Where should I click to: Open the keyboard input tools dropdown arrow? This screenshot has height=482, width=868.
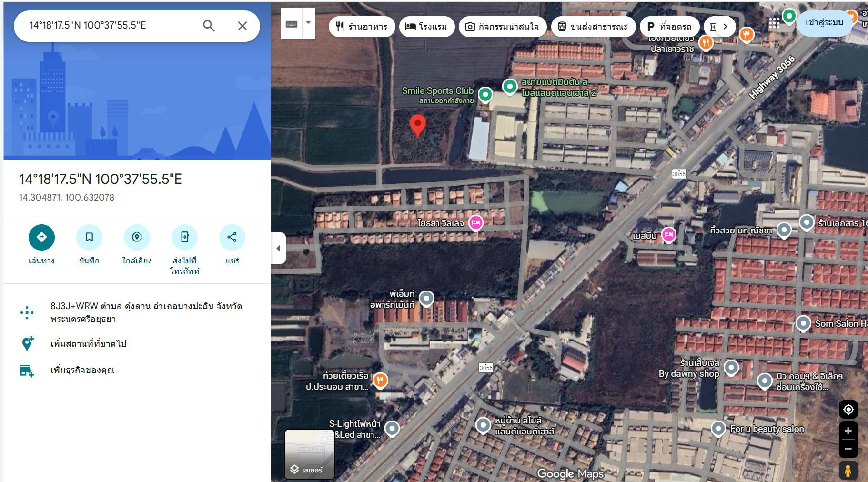pyautogui.click(x=309, y=23)
